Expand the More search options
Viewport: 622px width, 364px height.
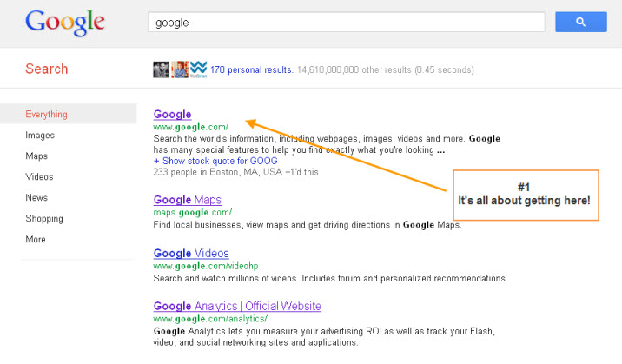[x=36, y=240]
